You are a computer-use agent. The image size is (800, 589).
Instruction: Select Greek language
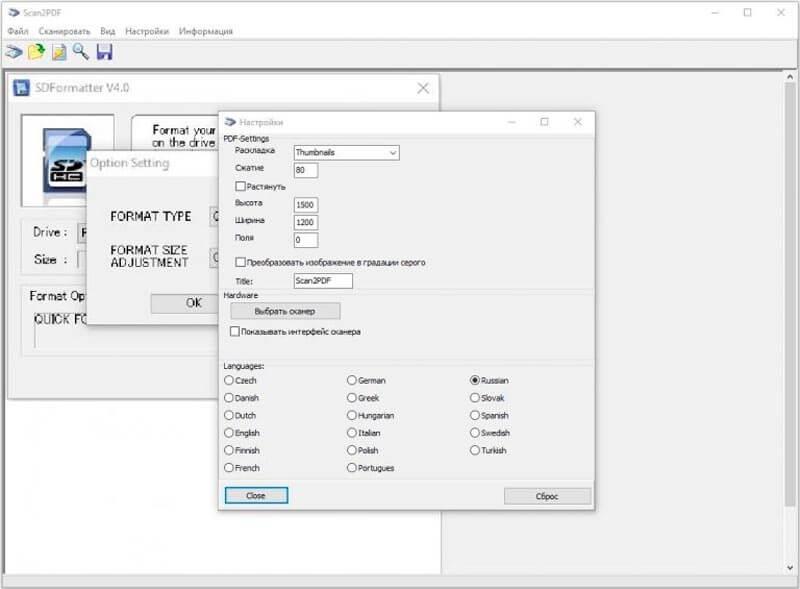tap(352, 398)
